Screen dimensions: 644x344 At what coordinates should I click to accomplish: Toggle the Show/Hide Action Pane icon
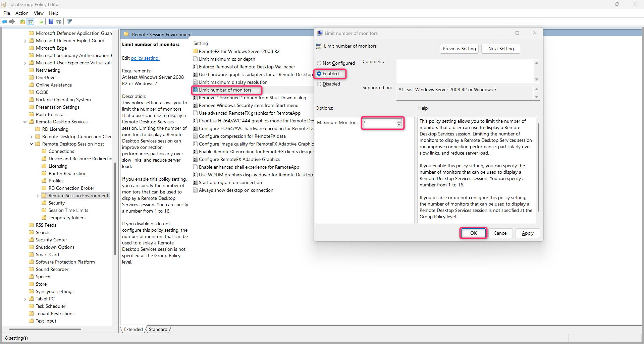click(x=59, y=21)
